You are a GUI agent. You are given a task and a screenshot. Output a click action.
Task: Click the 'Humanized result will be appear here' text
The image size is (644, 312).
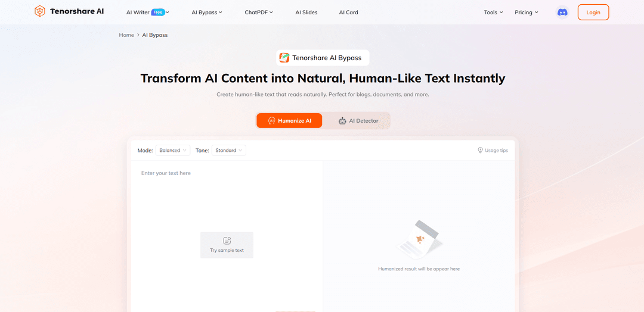tap(419, 269)
